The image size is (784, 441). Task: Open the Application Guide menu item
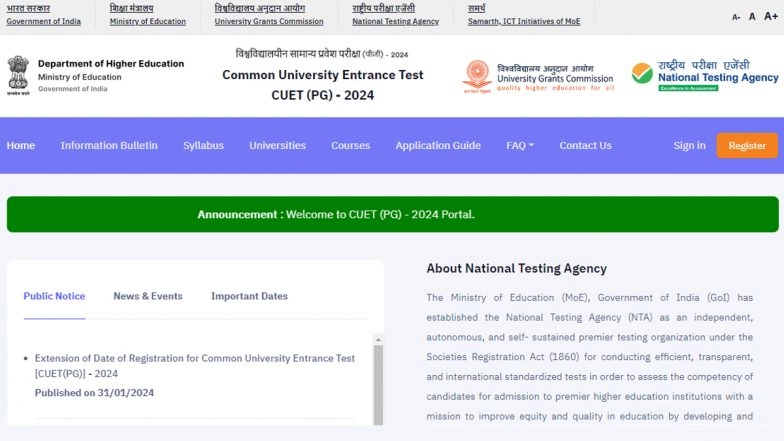tap(438, 146)
